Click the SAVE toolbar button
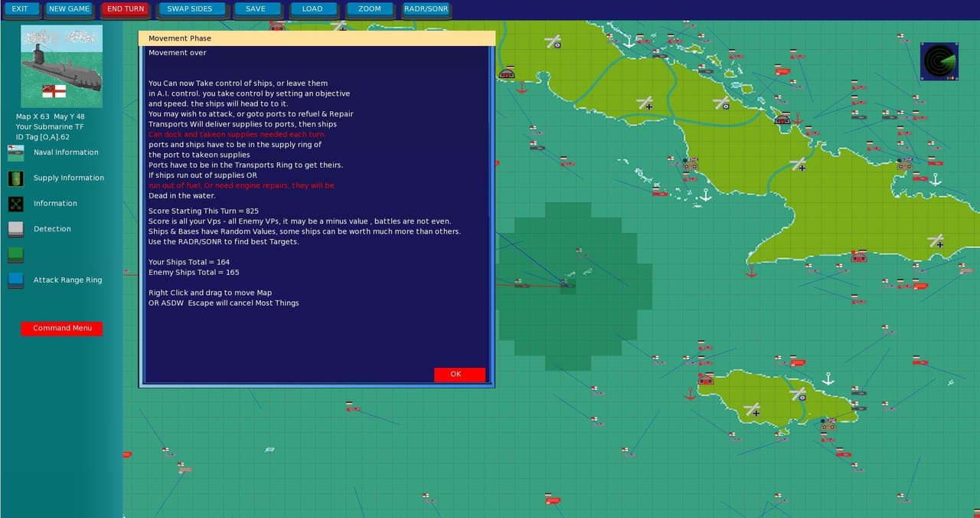 click(x=257, y=9)
